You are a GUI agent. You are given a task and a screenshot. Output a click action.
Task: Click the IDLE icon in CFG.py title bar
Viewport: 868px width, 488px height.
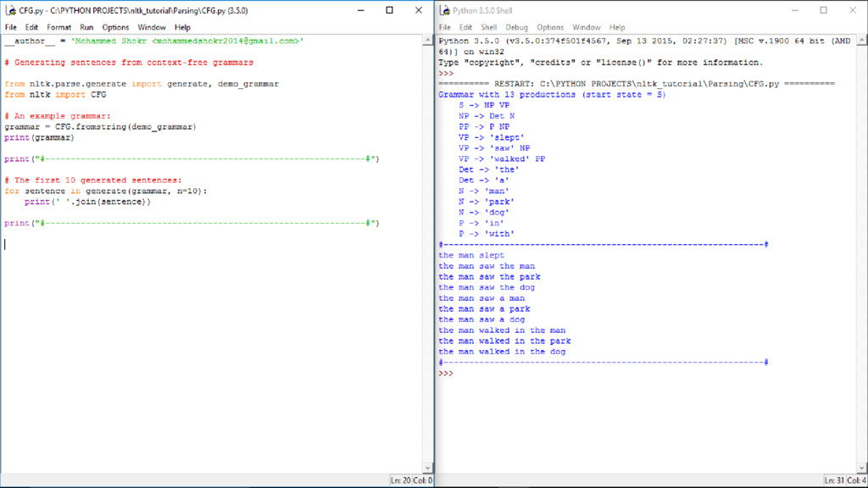point(10,10)
